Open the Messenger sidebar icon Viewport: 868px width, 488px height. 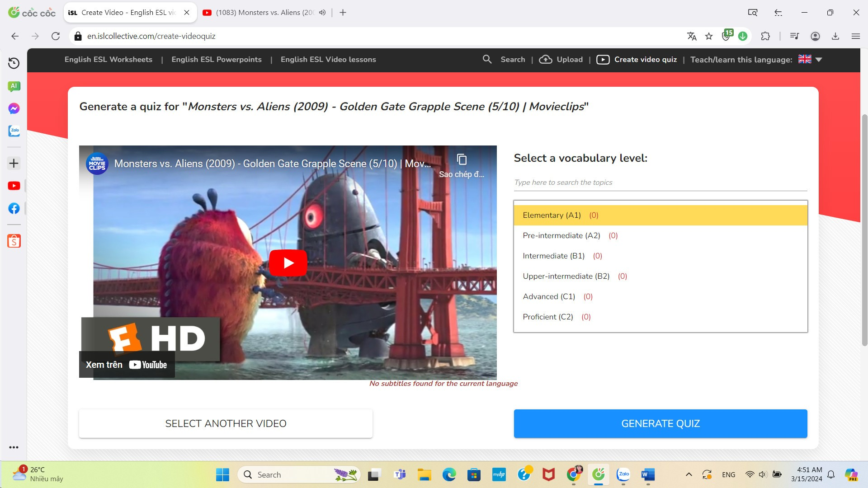14,108
